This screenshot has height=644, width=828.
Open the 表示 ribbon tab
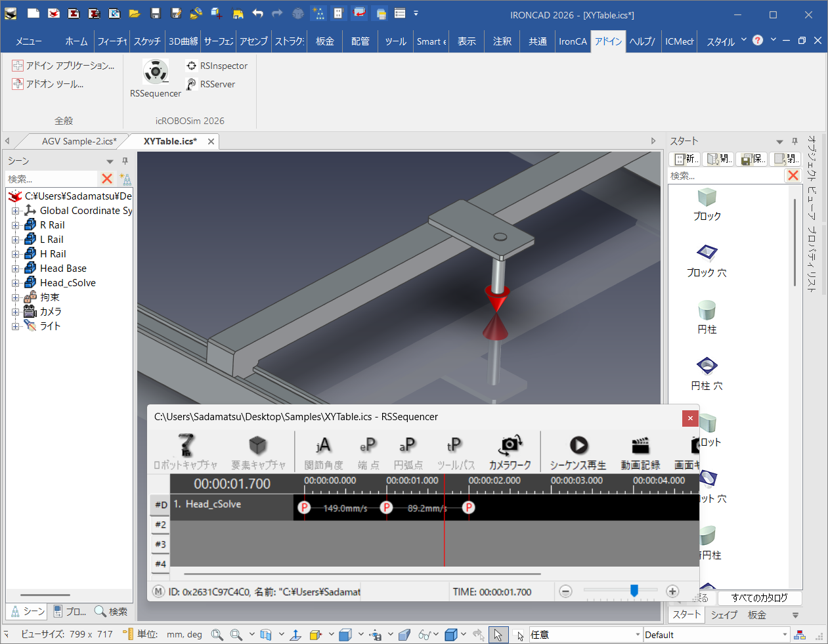pyautogui.click(x=467, y=41)
